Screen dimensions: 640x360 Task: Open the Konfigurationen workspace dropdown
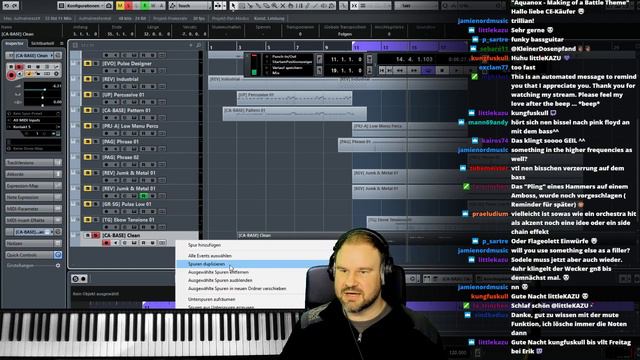coord(85,6)
